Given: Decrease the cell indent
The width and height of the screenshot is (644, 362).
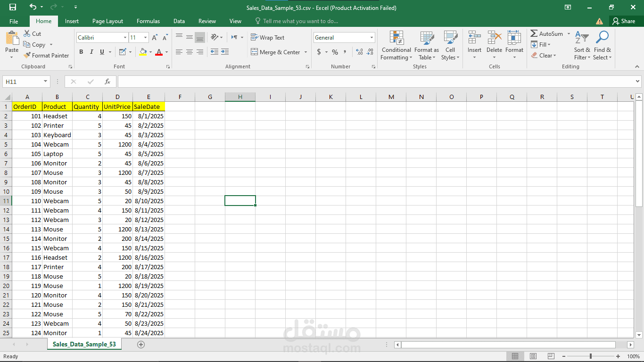Looking at the screenshot, I should (x=215, y=52).
